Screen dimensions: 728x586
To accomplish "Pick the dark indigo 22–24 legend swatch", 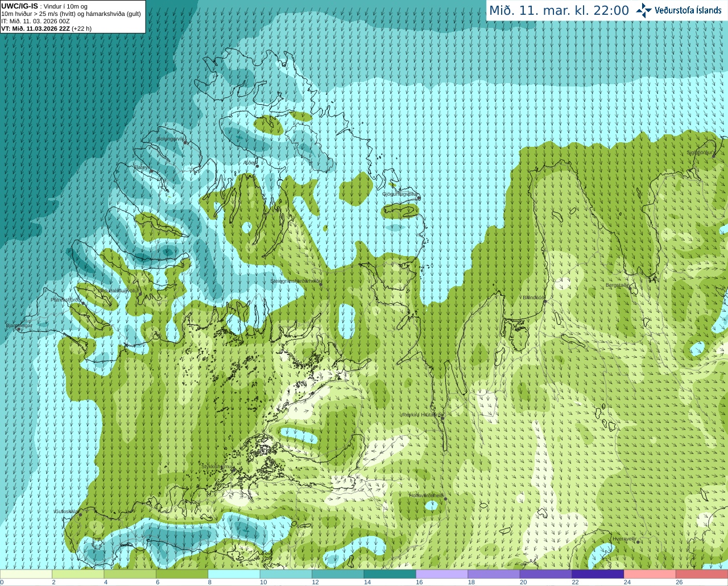I will point(598,574).
